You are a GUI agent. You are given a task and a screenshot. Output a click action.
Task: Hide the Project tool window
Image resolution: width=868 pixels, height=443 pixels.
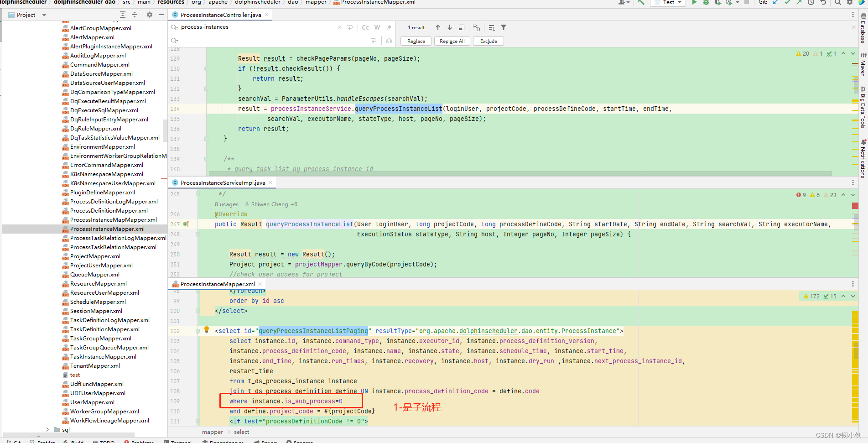[161, 15]
